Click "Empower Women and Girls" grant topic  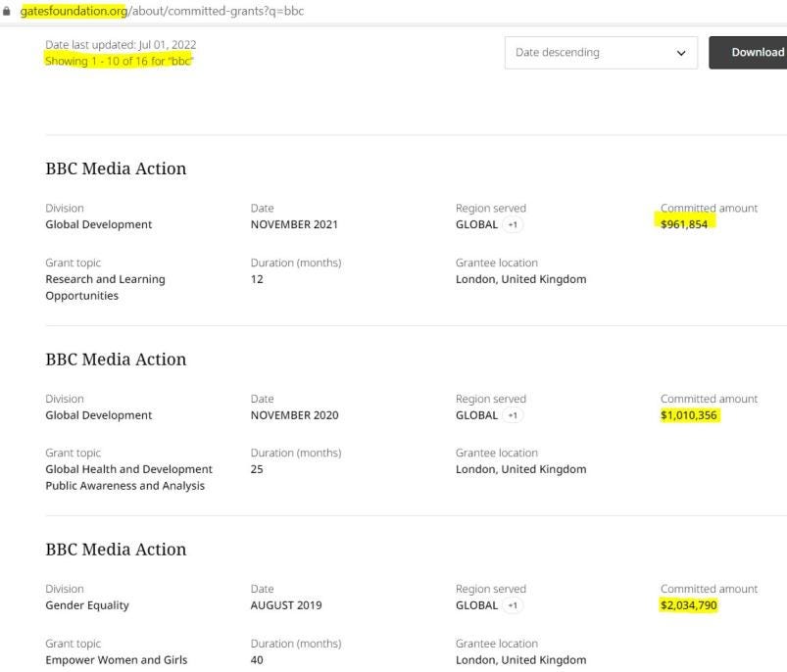(117, 660)
